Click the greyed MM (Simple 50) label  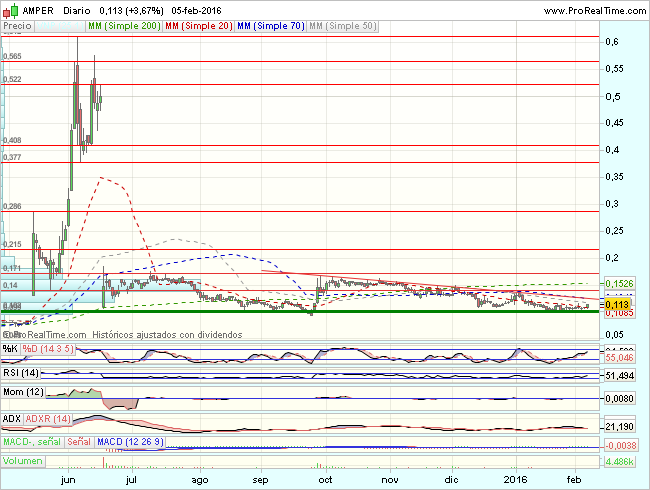(x=343, y=23)
